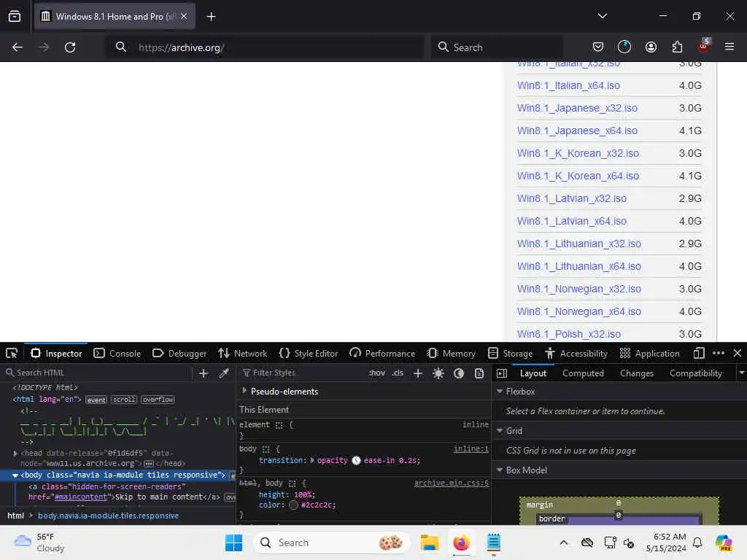Close the Windows 8.1 Home and Pro tab
The width and height of the screenshot is (747, 560).
point(184,17)
